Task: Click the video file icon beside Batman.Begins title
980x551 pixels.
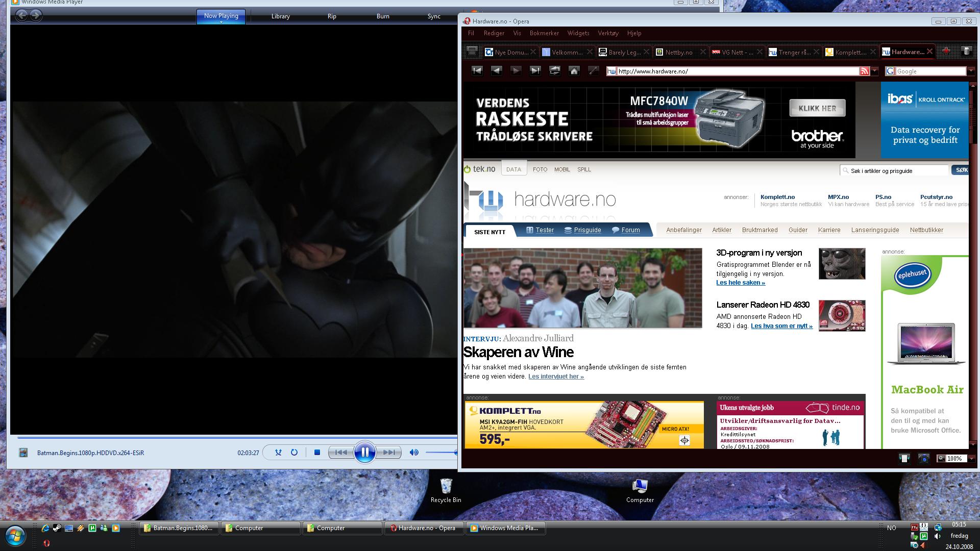Action: (x=23, y=452)
